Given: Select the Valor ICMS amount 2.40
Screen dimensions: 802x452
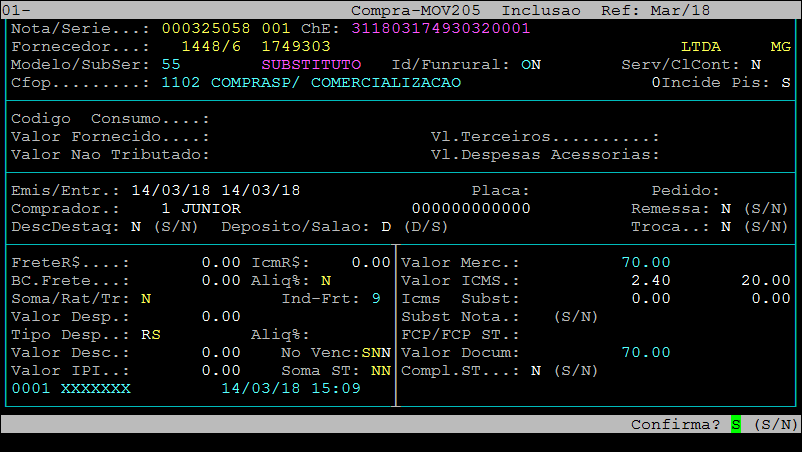Looking at the screenshot, I should (651, 280).
